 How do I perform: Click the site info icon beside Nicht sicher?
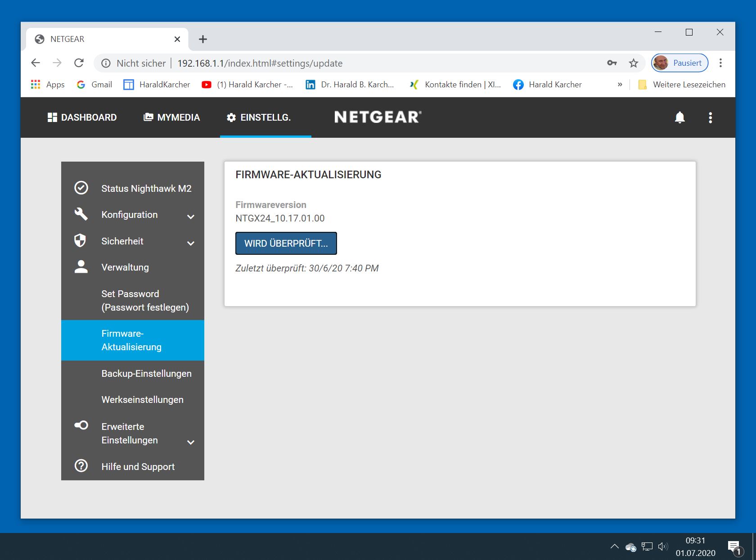[106, 63]
